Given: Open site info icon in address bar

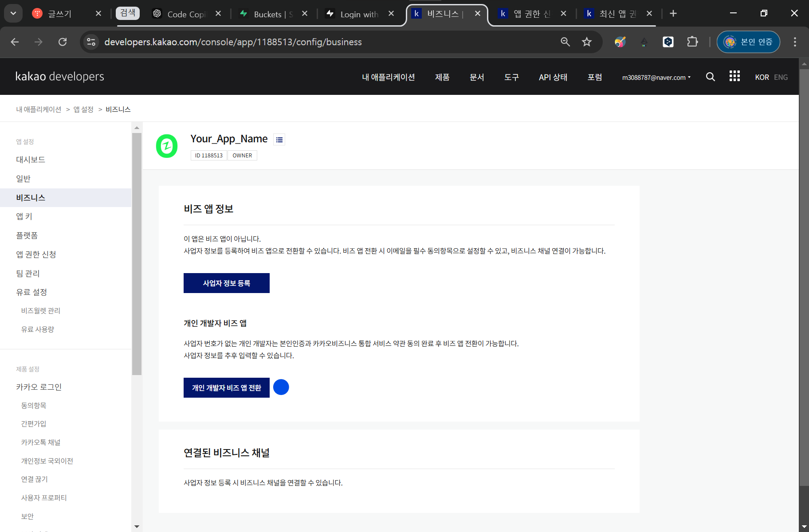Looking at the screenshot, I should (91, 42).
